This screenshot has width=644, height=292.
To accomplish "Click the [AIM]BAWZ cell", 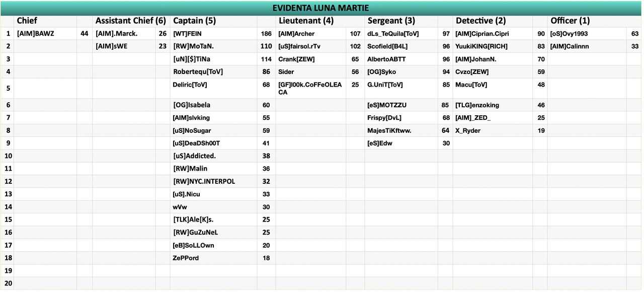I will [45, 34].
